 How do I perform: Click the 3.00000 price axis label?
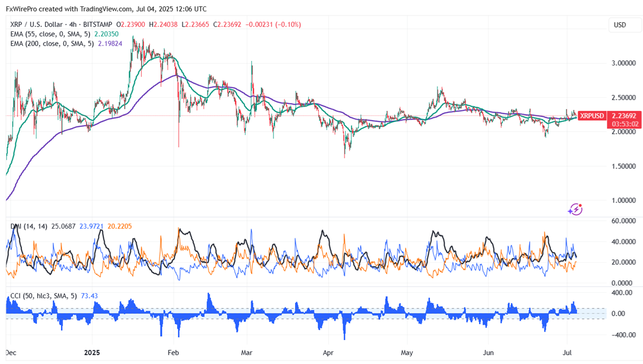pos(623,63)
